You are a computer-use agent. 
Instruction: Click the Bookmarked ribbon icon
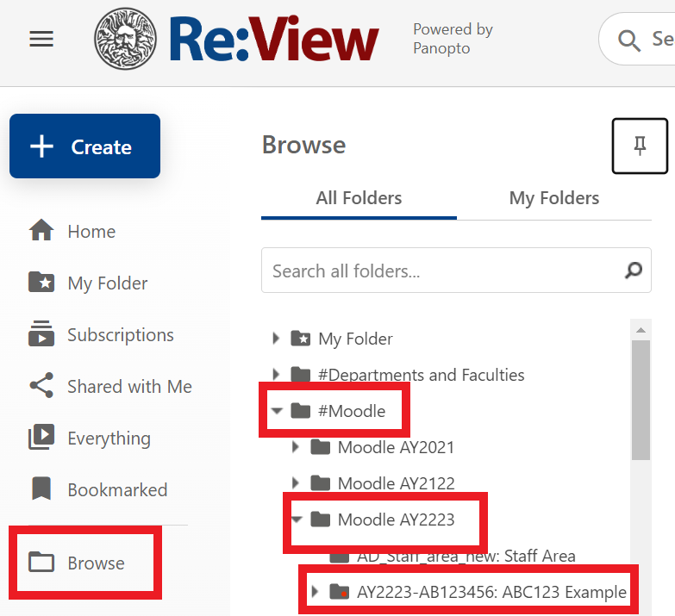point(41,488)
